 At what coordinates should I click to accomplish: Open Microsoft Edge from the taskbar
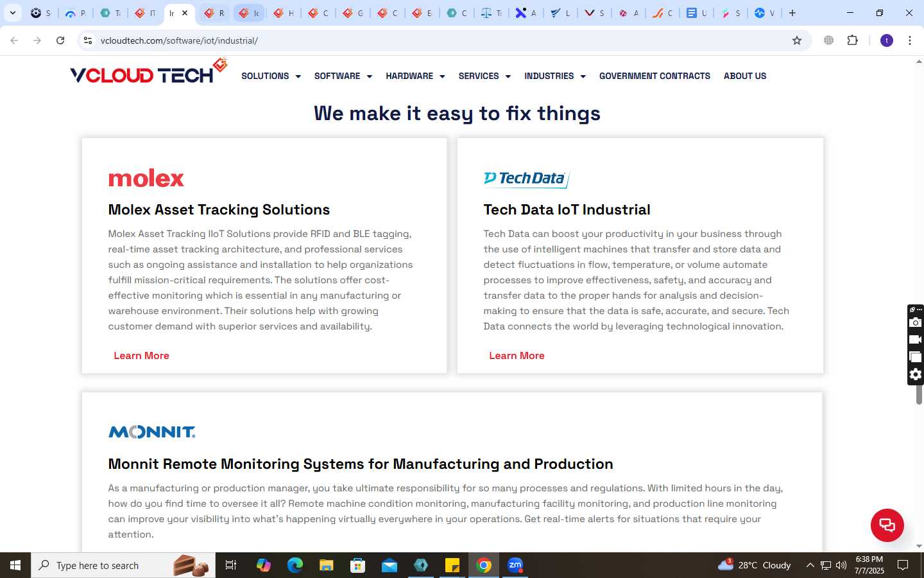click(x=295, y=565)
